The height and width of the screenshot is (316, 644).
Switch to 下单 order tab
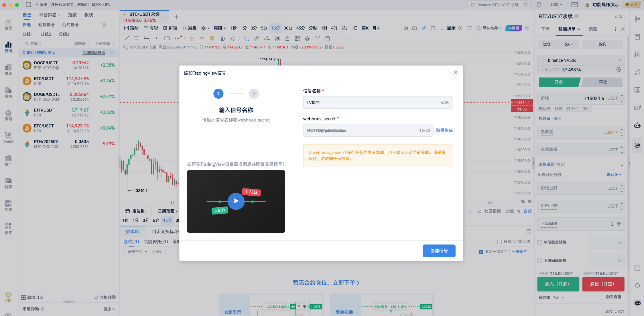pos(545,29)
